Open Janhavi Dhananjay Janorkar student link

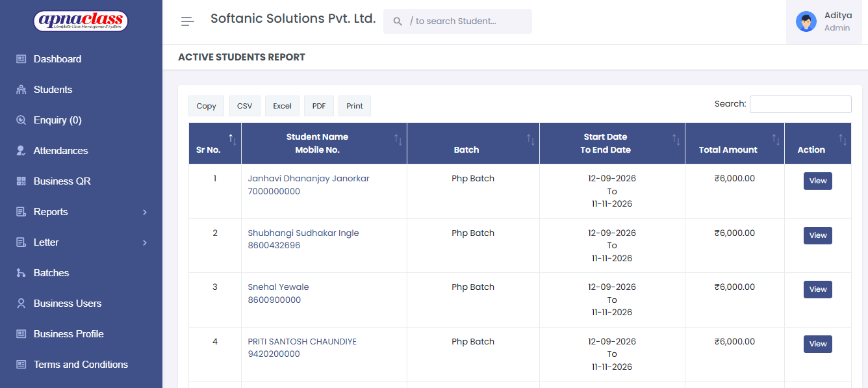click(x=309, y=179)
